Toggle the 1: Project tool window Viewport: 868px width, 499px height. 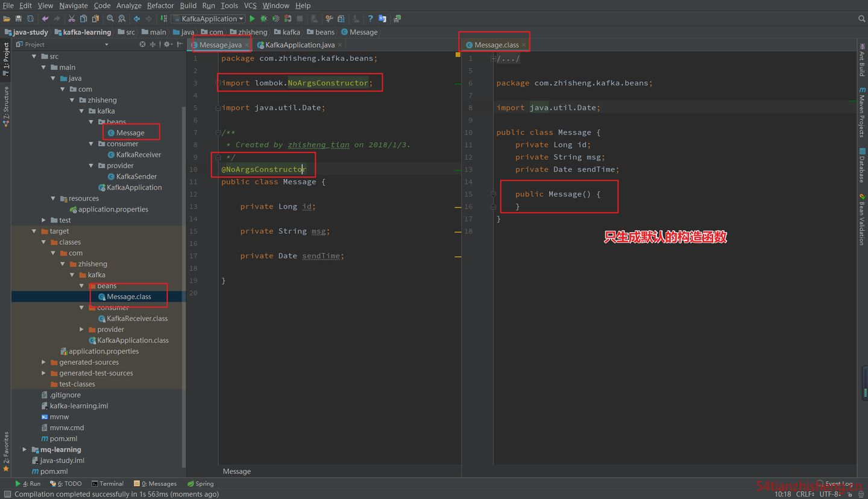click(x=6, y=60)
